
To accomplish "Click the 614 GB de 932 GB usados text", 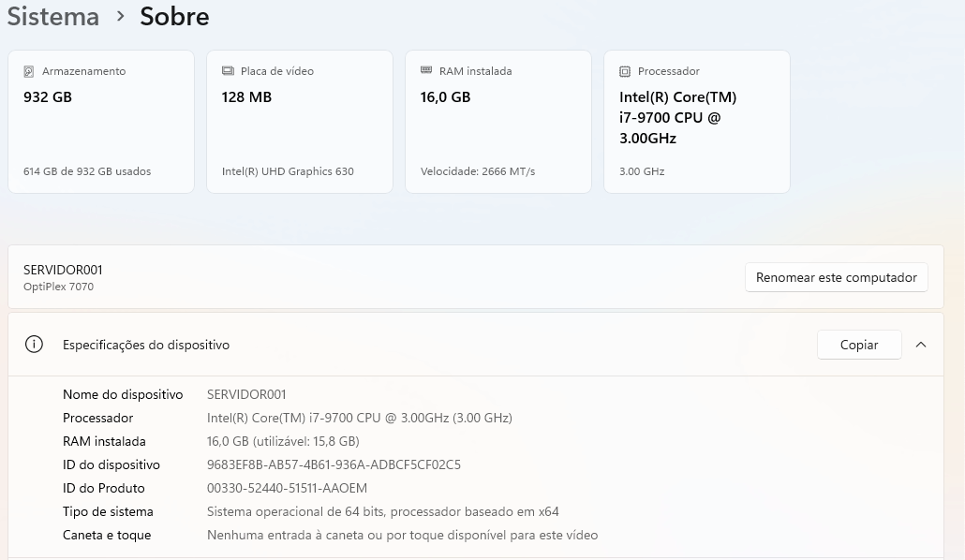I will click(x=87, y=171).
